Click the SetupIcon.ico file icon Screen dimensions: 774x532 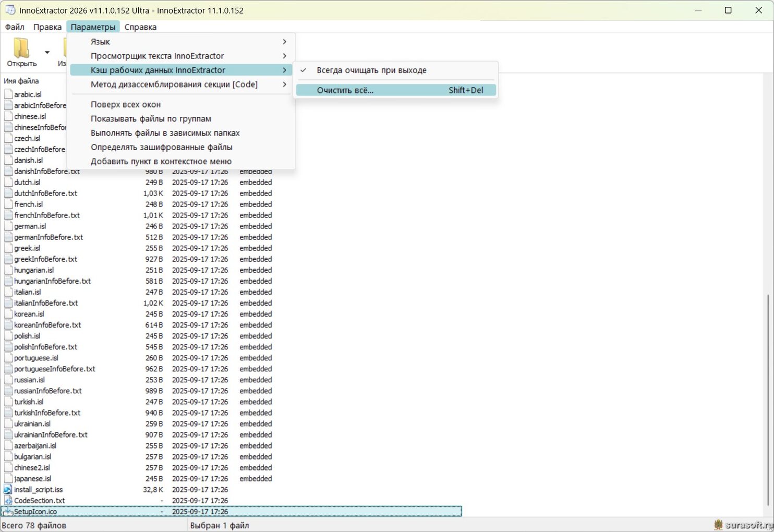[8, 512]
